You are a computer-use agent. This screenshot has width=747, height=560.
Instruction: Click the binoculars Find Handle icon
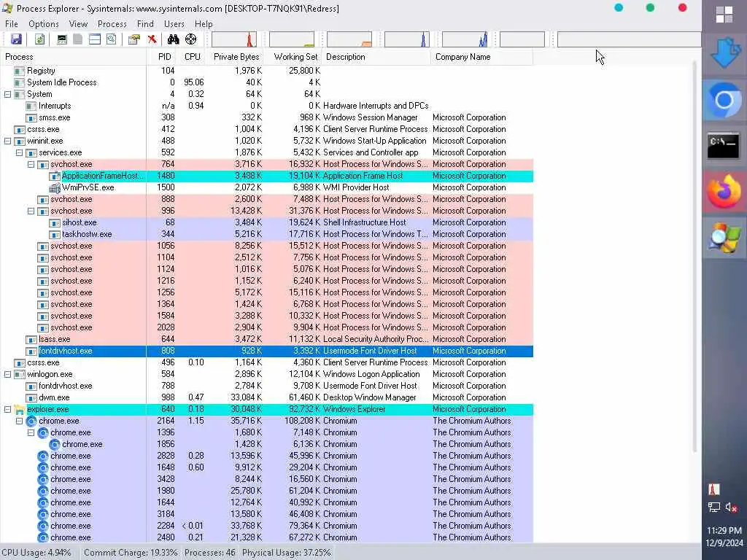(x=174, y=39)
